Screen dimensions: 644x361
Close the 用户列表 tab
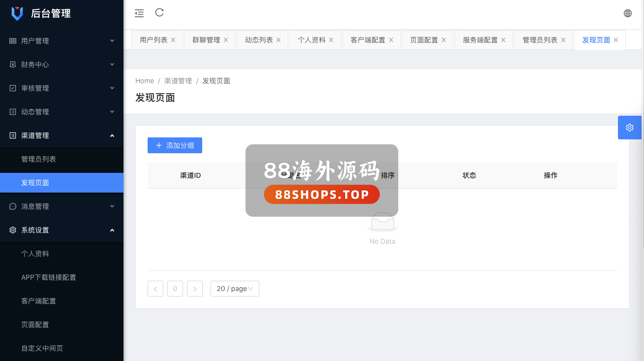tap(173, 40)
